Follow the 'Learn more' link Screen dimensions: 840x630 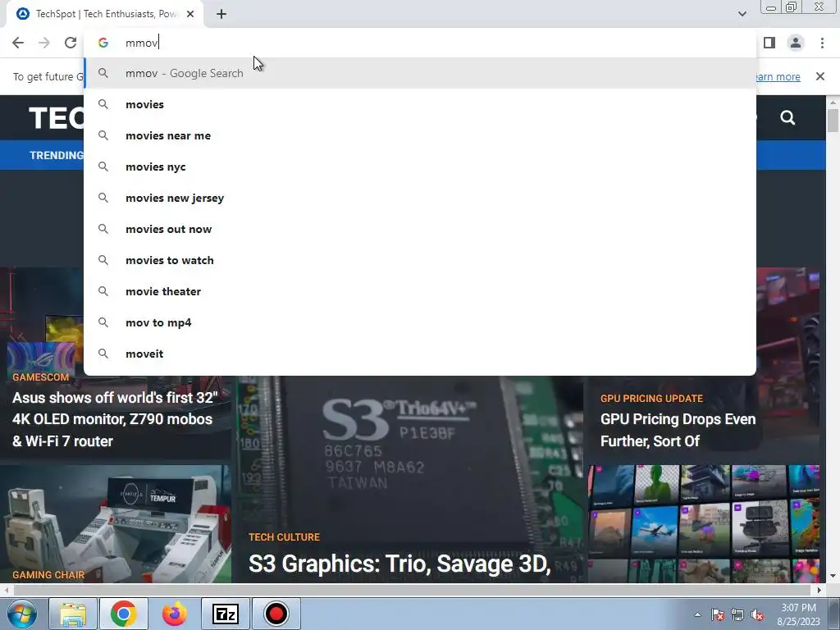tap(778, 76)
